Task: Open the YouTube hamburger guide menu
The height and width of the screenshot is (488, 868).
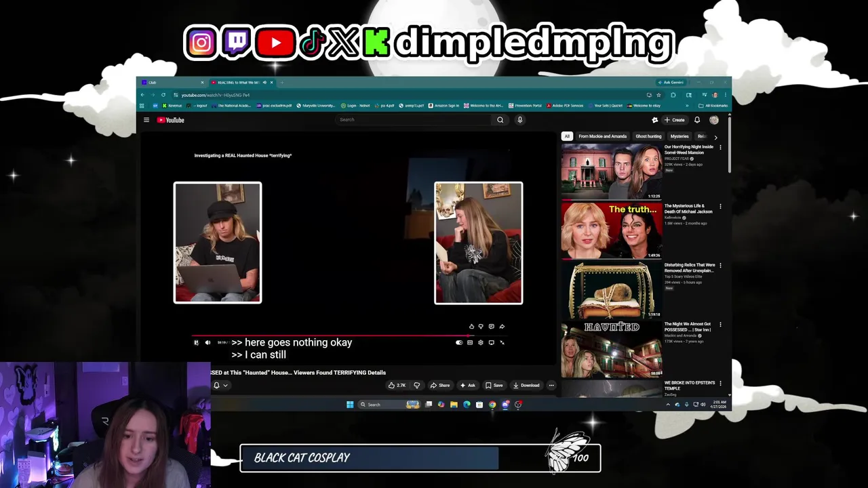Action: pyautogui.click(x=146, y=120)
